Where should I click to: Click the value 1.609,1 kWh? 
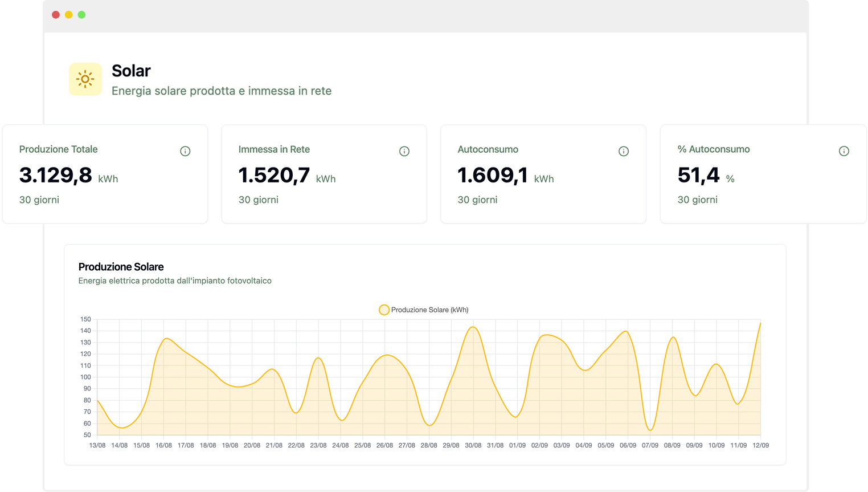pyautogui.click(x=506, y=175)
